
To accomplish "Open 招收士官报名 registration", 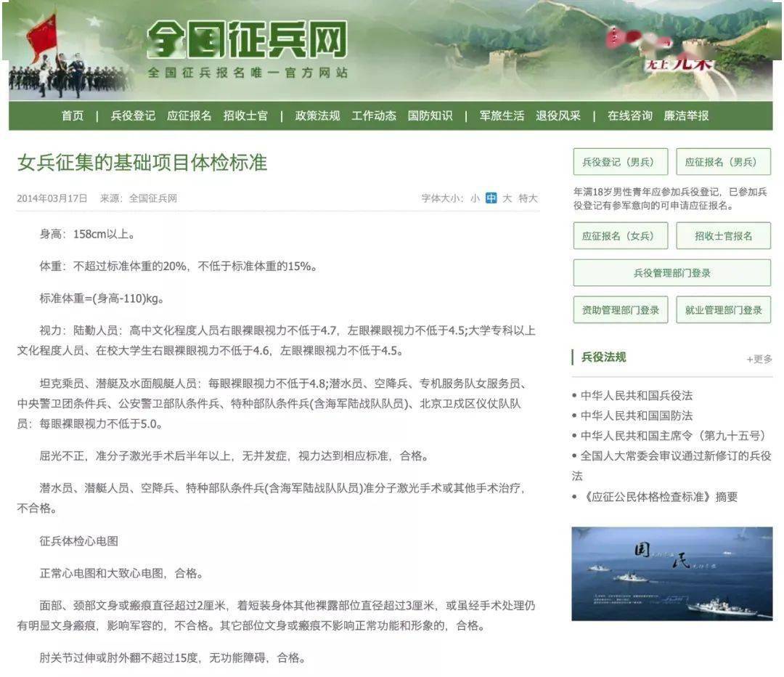I will (x=723, y=236).
